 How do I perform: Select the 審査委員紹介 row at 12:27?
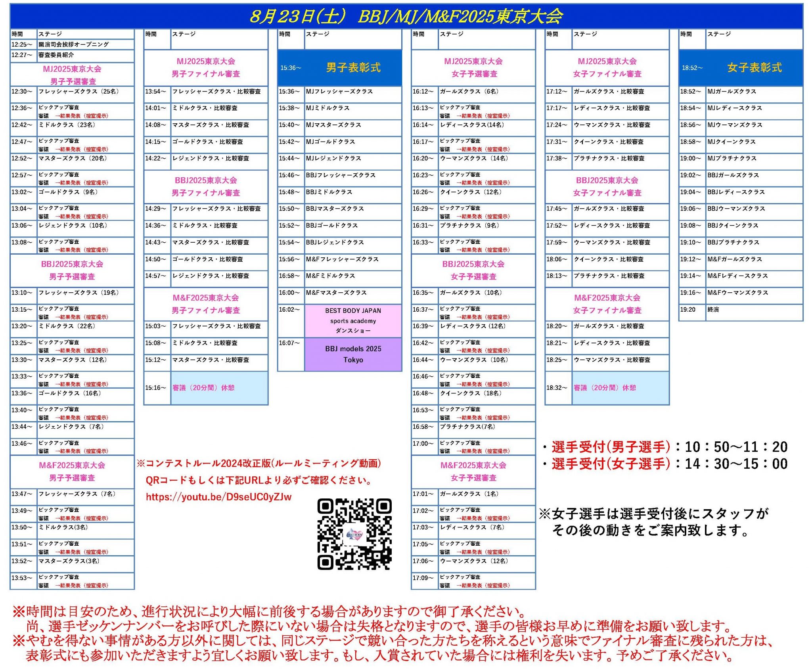coord(56,55)
